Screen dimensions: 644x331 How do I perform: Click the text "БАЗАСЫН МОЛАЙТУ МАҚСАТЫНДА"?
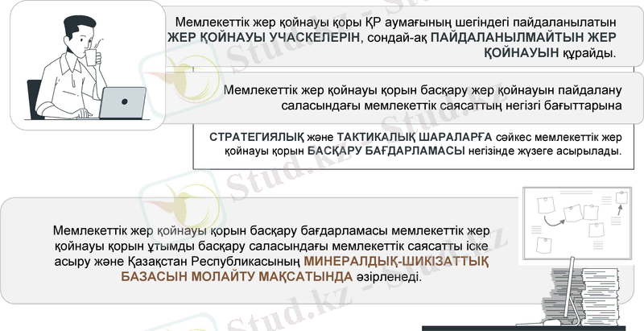(x=237, y=276)
